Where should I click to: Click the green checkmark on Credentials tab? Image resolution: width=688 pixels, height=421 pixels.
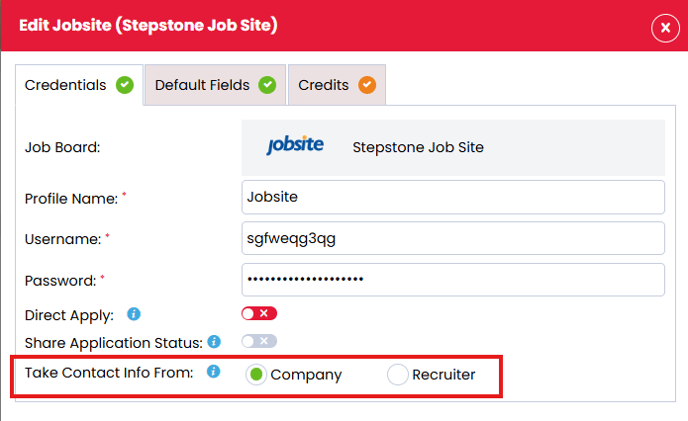click(124, 85)
